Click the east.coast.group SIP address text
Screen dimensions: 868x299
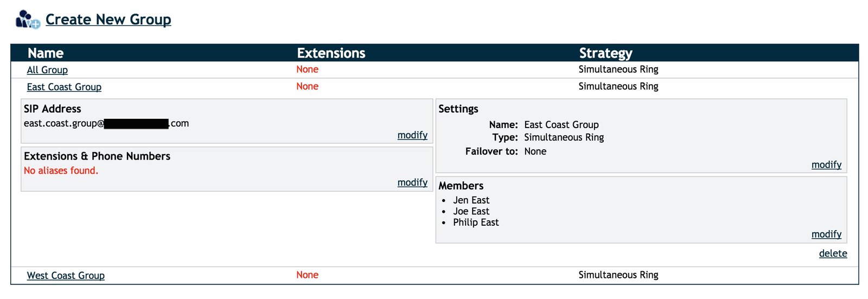click(63, 123)
